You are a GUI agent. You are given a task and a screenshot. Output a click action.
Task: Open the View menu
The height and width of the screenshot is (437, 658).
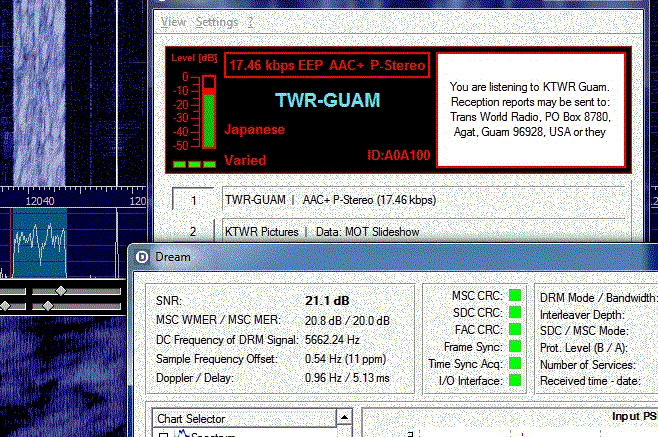point(173,22)
